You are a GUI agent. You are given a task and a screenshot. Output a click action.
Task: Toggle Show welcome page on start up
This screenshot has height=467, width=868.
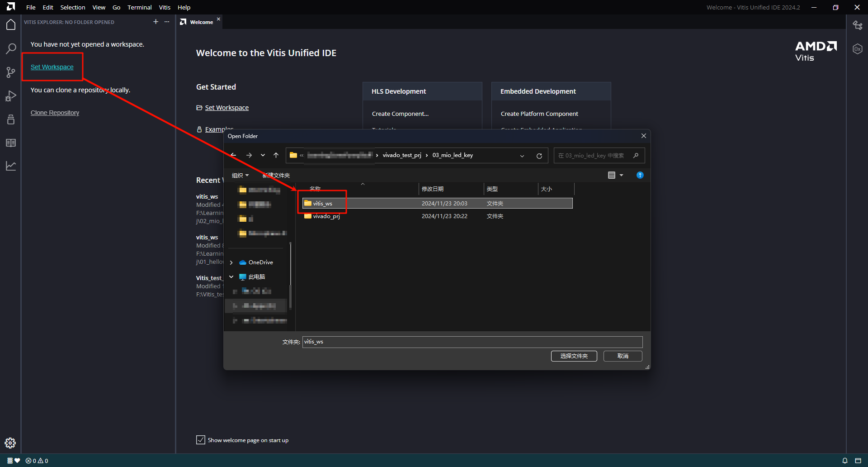point(201,440)
